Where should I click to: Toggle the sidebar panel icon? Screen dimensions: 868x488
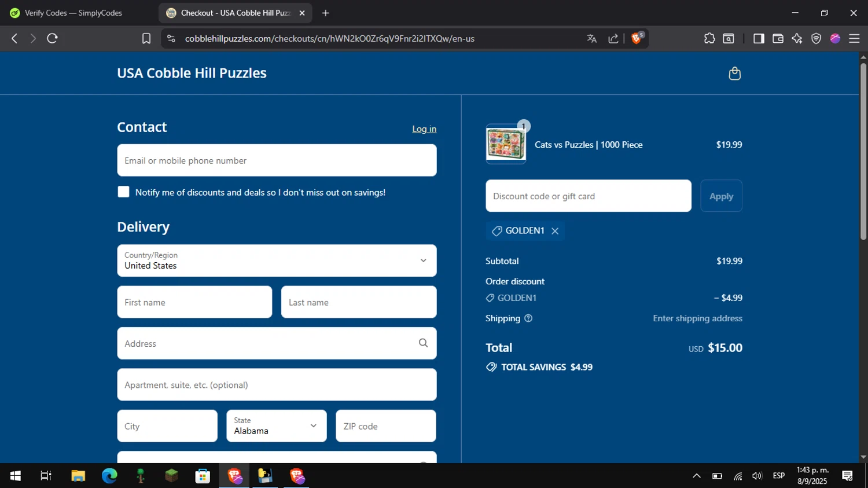[x=759, y=38]
